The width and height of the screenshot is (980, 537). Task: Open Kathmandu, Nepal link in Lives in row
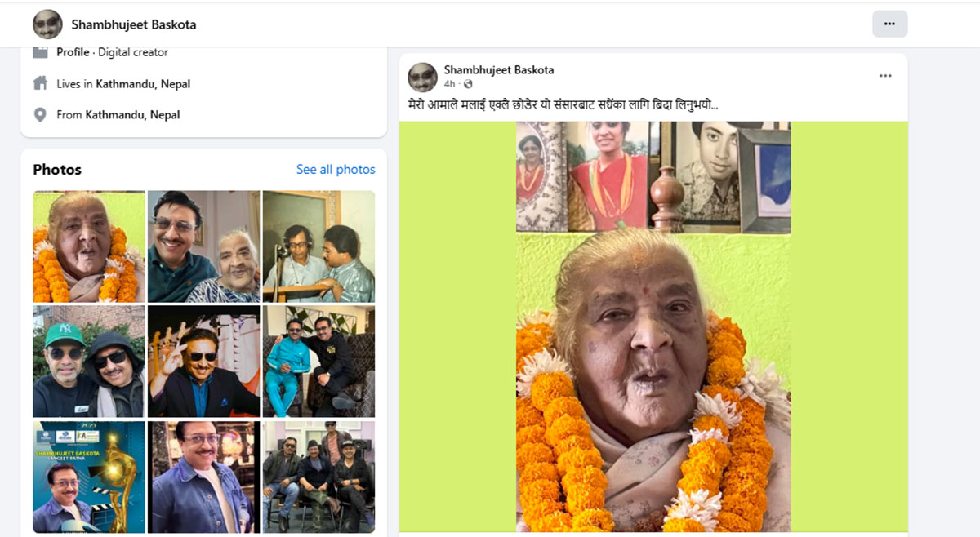pos(143,84)
